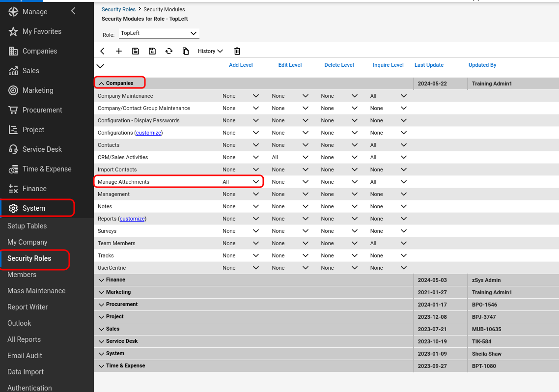Click the System gear icon
The height and width of the screenshot is (392, 559).
pyautogui.click(x=13, y=208)
